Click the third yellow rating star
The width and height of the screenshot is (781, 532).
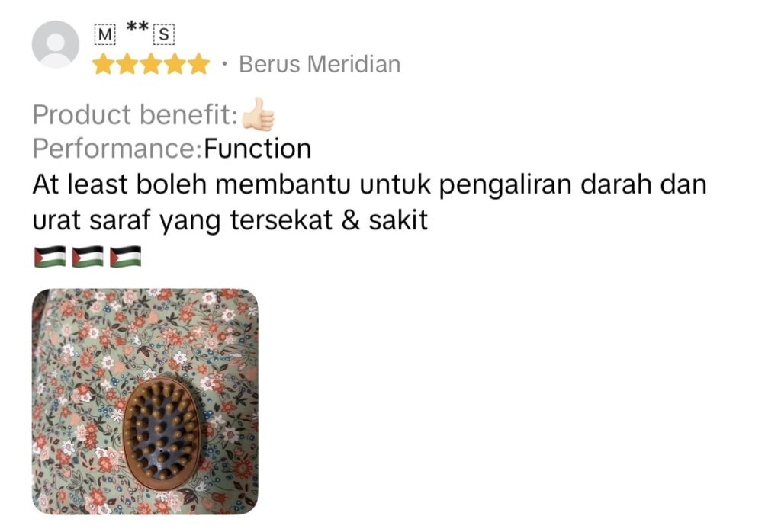[151, 64]
